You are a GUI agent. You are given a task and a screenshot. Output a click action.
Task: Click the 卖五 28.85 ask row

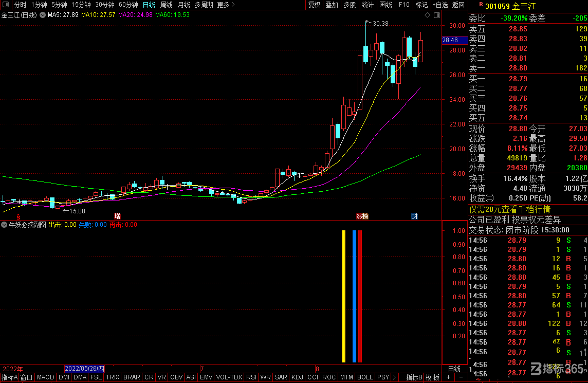[528, 29]
